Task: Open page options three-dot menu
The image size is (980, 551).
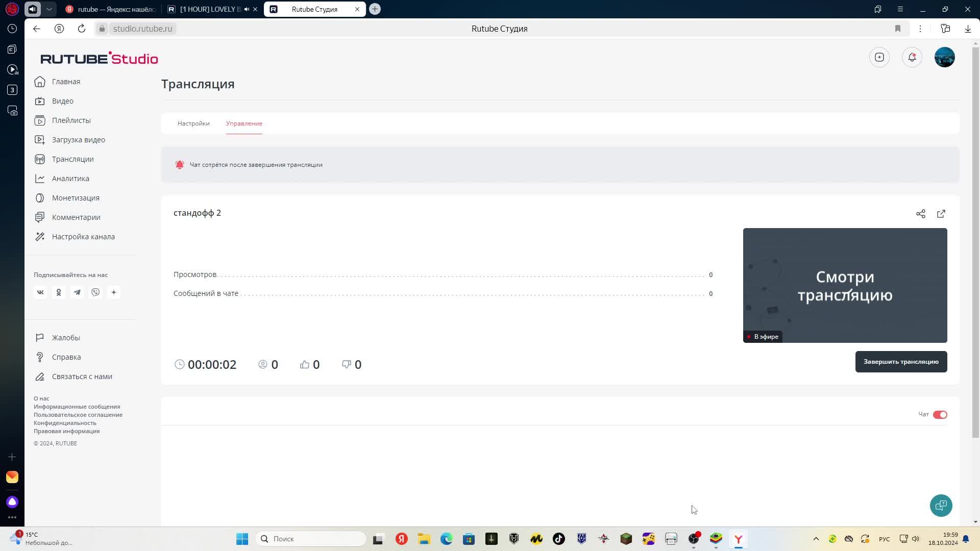Action: pos(920,29)
